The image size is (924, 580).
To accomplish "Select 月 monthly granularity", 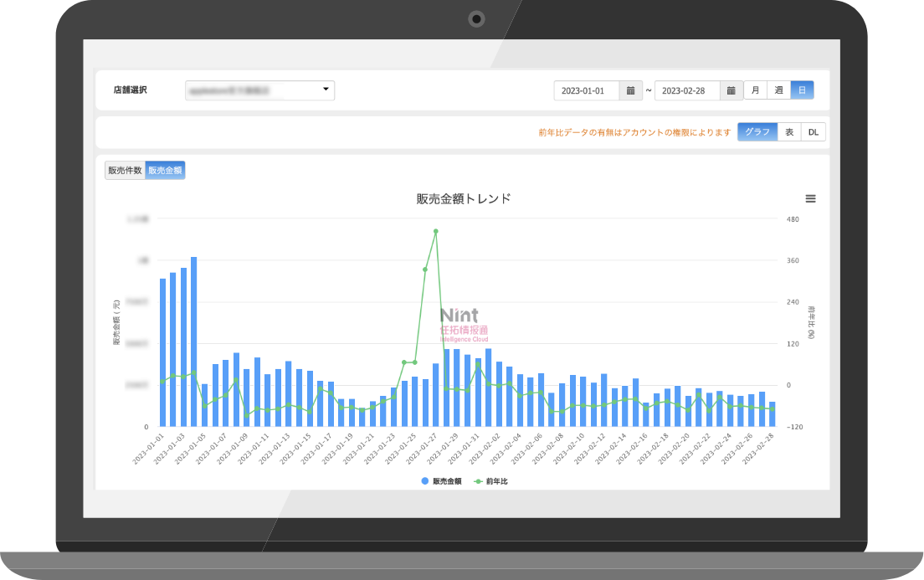I will point(755,90).
